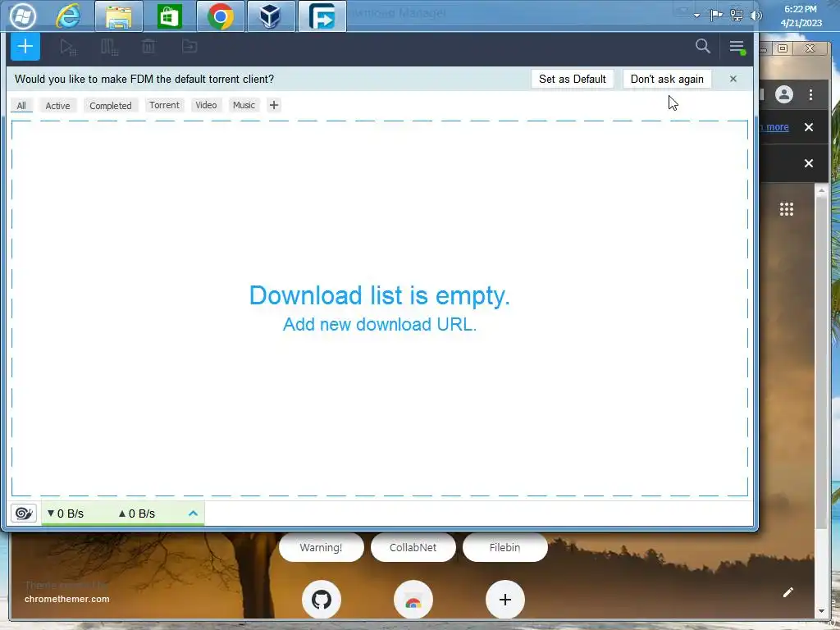840x630 pixels.
Task: Show hidden tray icons arrow
Action: tap(696, 16)
